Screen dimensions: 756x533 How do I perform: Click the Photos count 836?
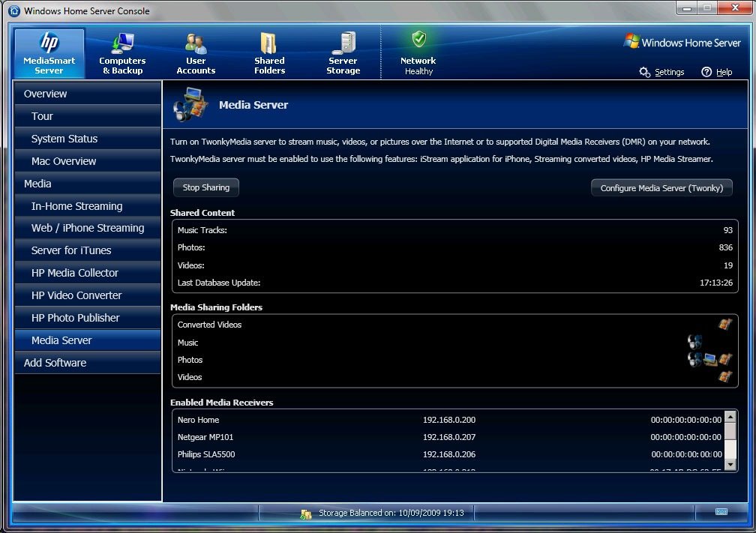[x=726, y=247]
